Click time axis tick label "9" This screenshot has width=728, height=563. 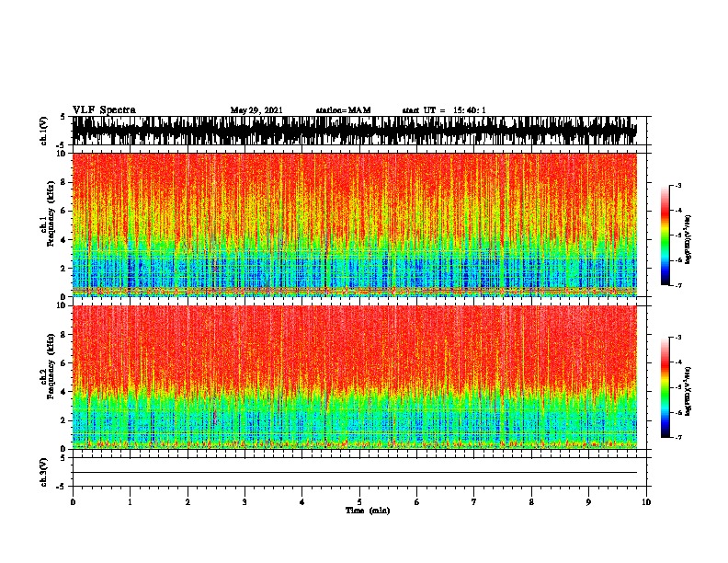(x=588, y=502)
